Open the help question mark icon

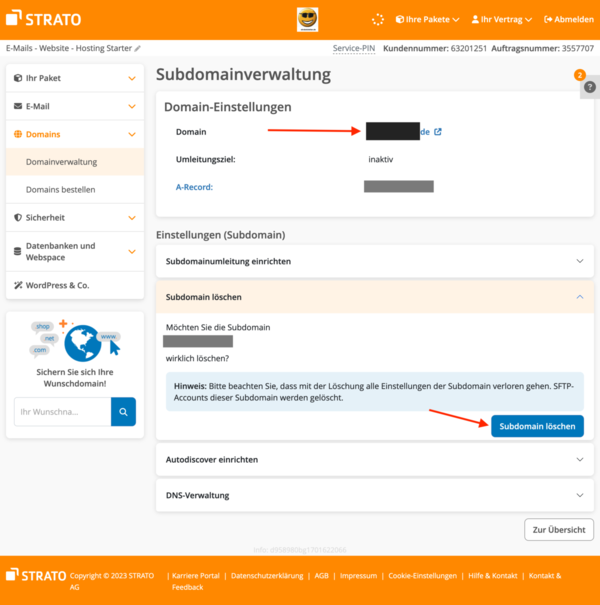[x=589, y=87]
